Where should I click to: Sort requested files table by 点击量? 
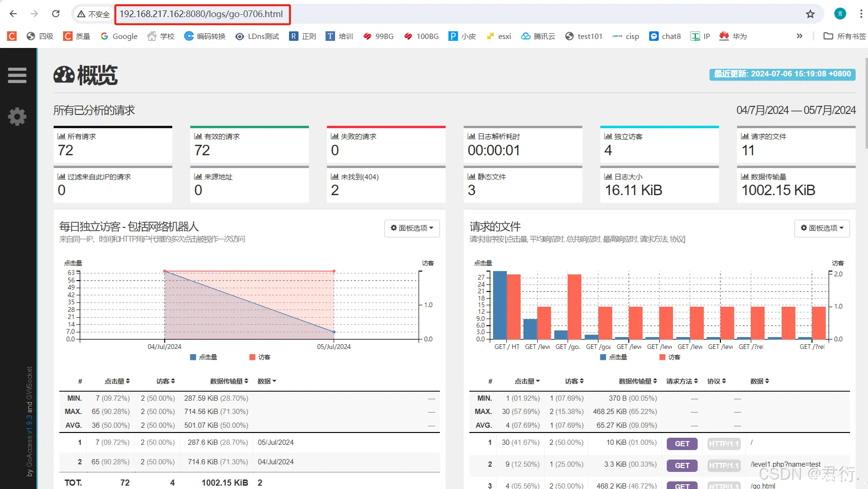[x=527, y=381]
